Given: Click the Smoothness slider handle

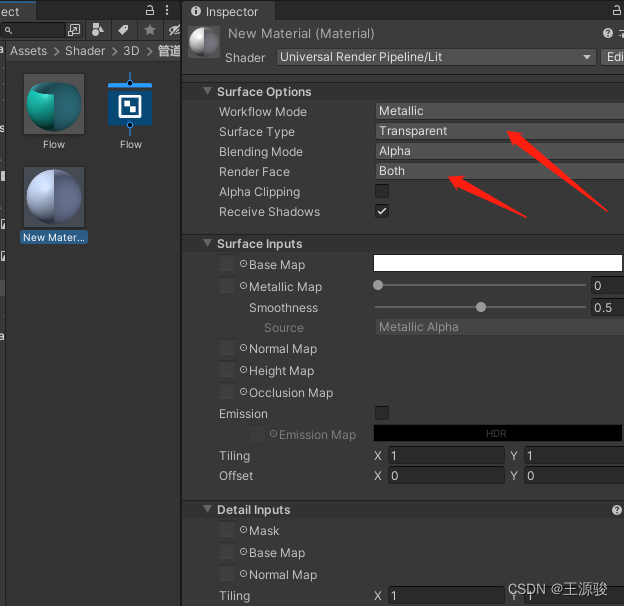Looking at the screenshot, I should 481,307.
